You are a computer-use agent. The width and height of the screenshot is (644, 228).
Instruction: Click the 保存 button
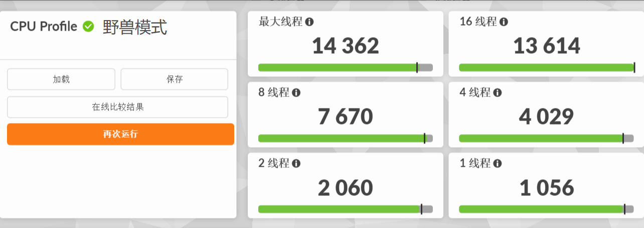[x=175, y=79]
